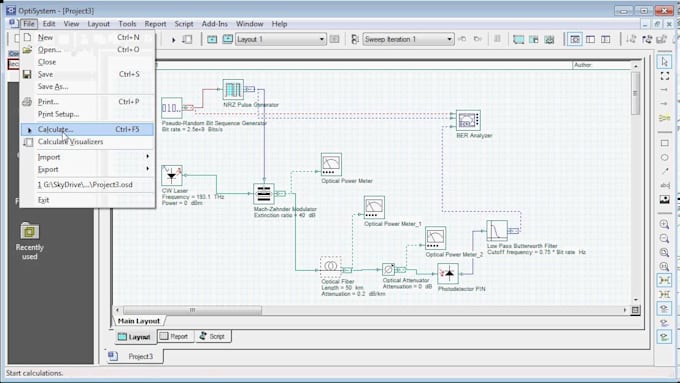Click Calculate... in the File menu

pos(87,129)
